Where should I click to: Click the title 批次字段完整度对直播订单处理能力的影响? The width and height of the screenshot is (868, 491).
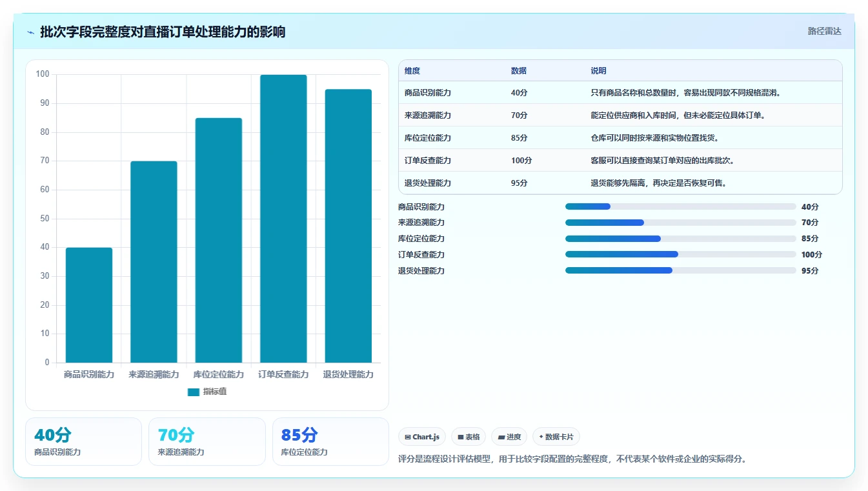(x=163, y=32)
